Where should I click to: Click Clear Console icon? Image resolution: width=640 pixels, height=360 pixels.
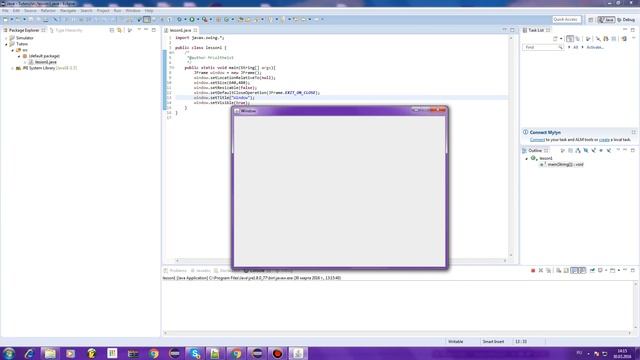(x=558, y=270)
